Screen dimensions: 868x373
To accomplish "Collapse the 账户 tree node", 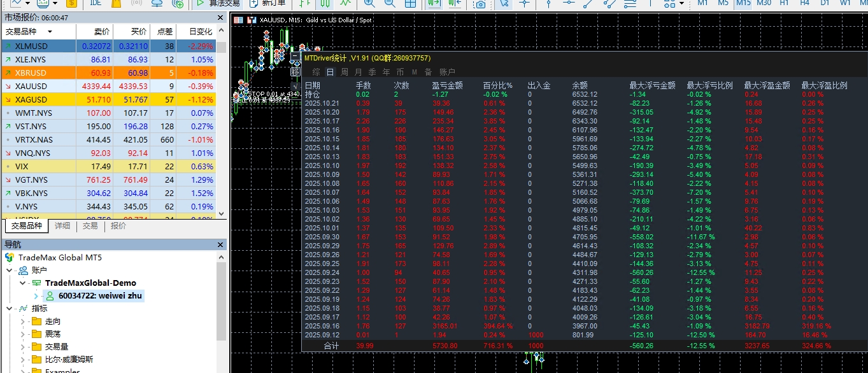I will (10, 270).
